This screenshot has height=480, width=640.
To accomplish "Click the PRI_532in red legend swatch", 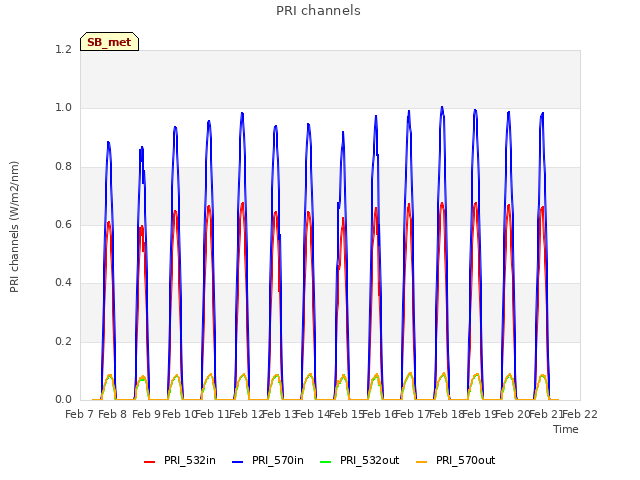I will (150, 462).
